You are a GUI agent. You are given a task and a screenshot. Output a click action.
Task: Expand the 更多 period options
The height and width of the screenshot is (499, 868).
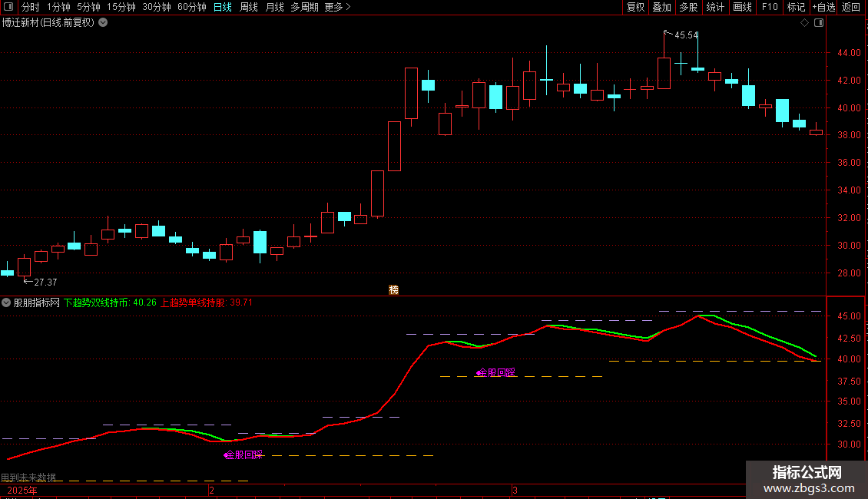click(x=337, y=7)
